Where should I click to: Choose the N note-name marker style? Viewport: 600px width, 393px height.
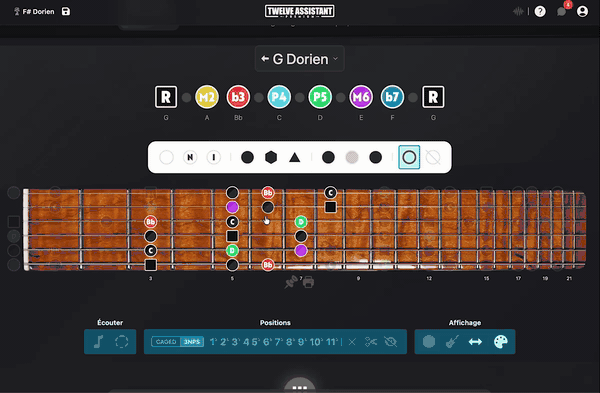(190, 157)
